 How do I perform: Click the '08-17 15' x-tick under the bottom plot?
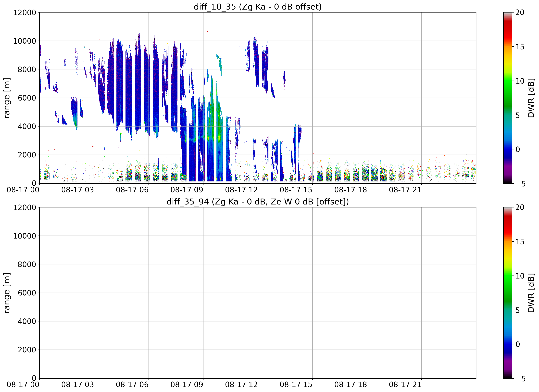click(296, 385)
